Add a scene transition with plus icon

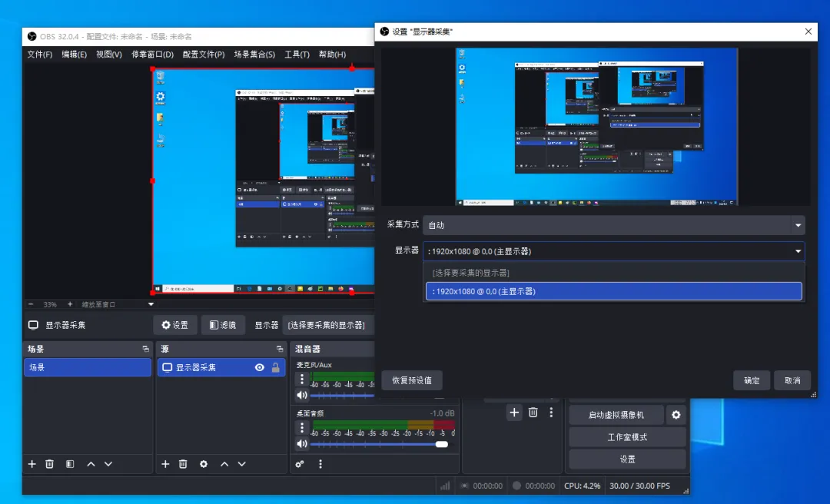pyautogui.click(x=514, y=413)
